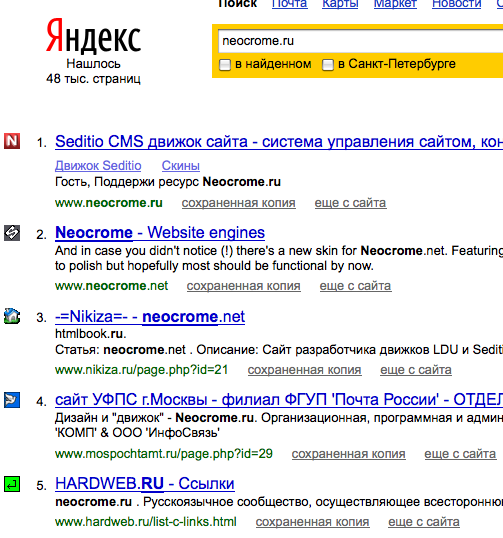Open the HARDWEB.RU - Ссылки result
This screenshot has height=538, width=503.
tap(145, 484)
